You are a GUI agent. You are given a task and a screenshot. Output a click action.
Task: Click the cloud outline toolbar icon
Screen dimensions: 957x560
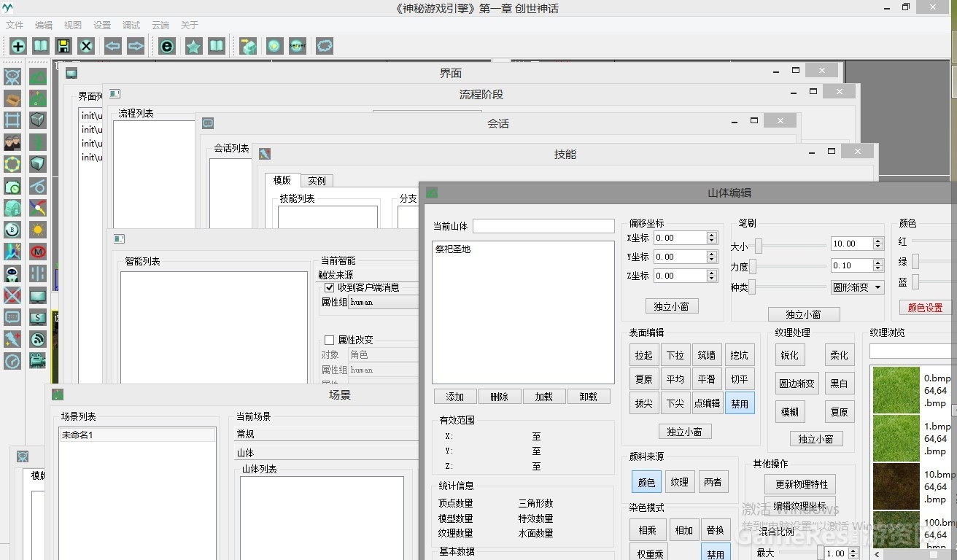pos(325,46)
